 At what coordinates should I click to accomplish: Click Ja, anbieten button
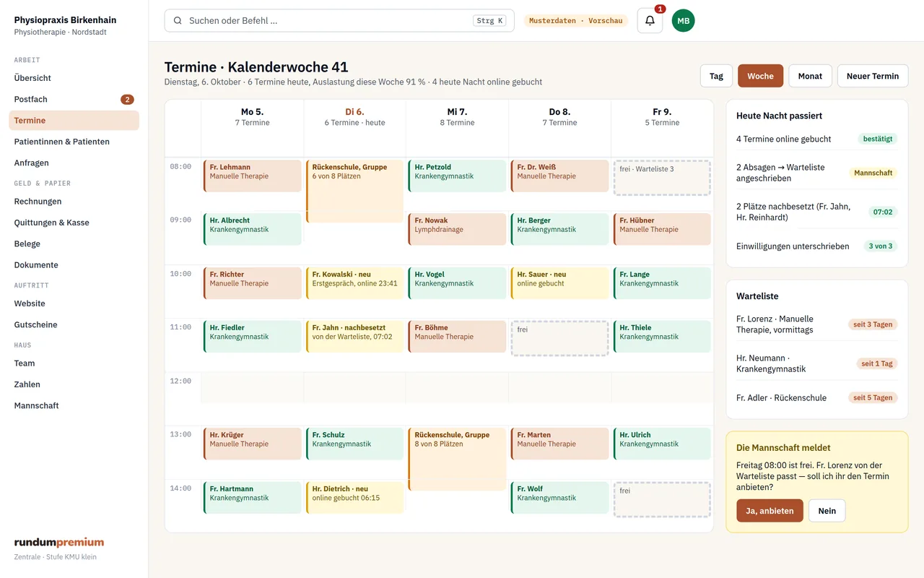click(x=770, y=511)
